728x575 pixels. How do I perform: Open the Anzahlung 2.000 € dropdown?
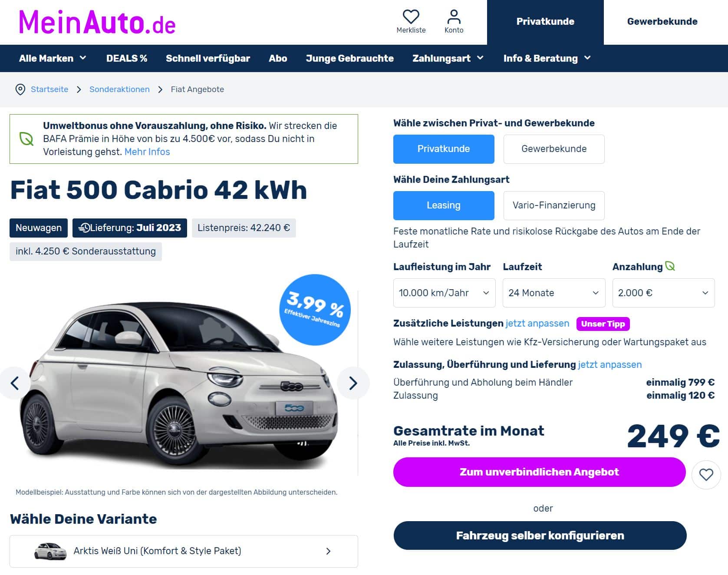pos(663,293)
